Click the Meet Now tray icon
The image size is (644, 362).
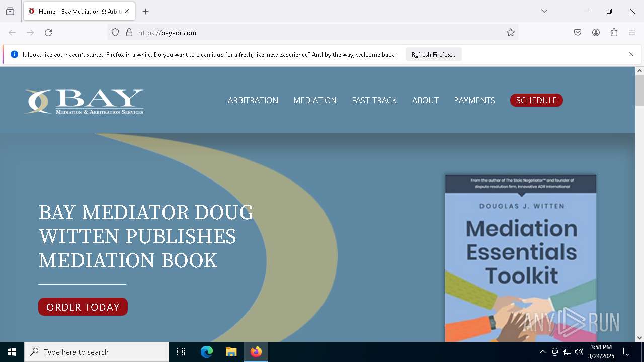pyautogui.click(x=555, y=352)
